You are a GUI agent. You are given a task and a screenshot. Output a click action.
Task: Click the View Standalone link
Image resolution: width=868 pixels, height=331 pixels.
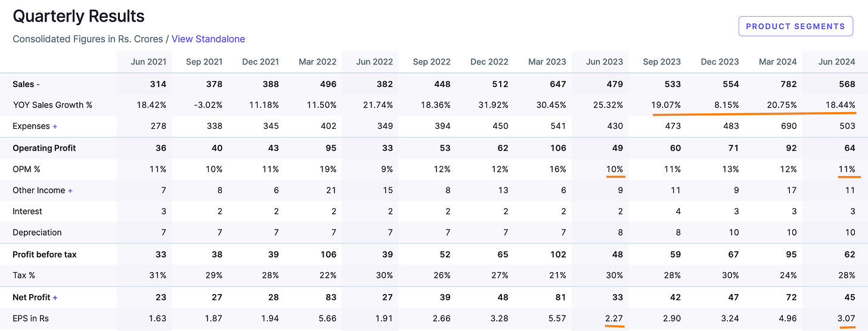(x=208, y=39)
